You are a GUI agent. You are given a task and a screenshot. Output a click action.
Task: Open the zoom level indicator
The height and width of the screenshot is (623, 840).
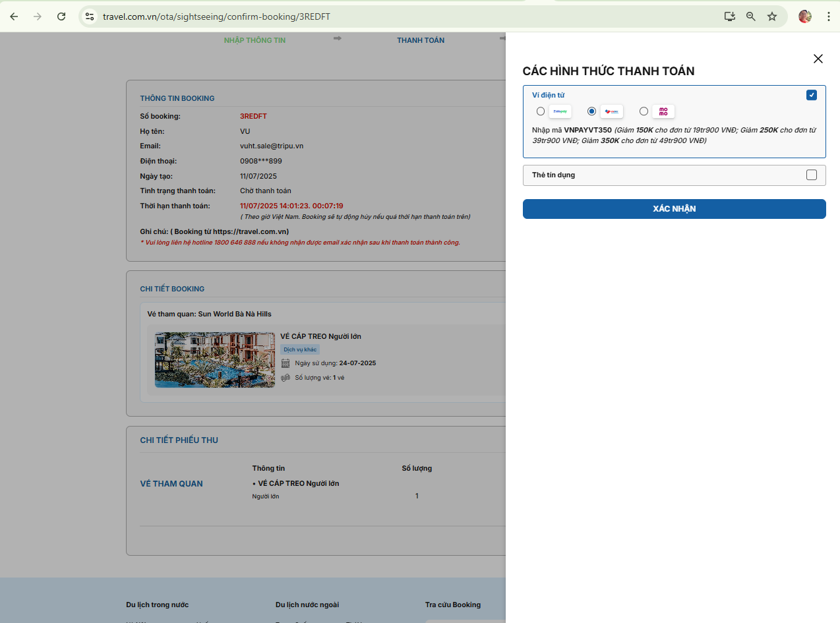(x=751, y=16)
